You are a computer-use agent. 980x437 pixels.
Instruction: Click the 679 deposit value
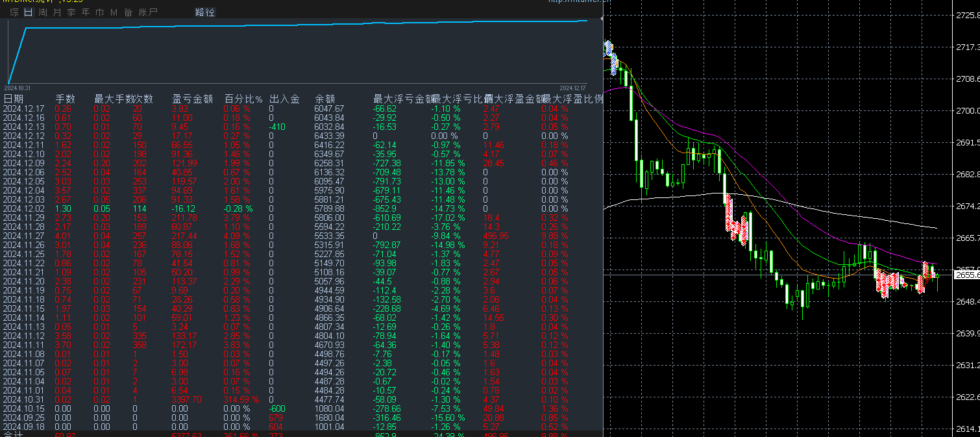pos(276,418)
